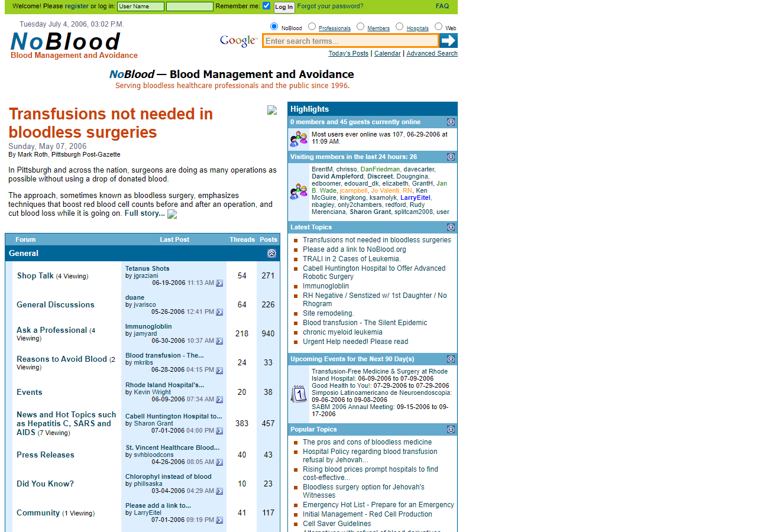Open the FAQ page

442,7
